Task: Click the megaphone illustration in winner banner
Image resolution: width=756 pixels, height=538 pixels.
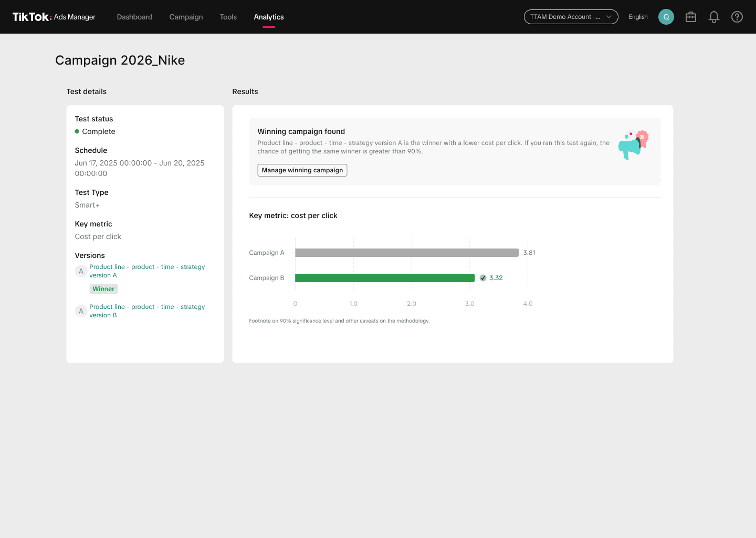Action: click(634, 145)
